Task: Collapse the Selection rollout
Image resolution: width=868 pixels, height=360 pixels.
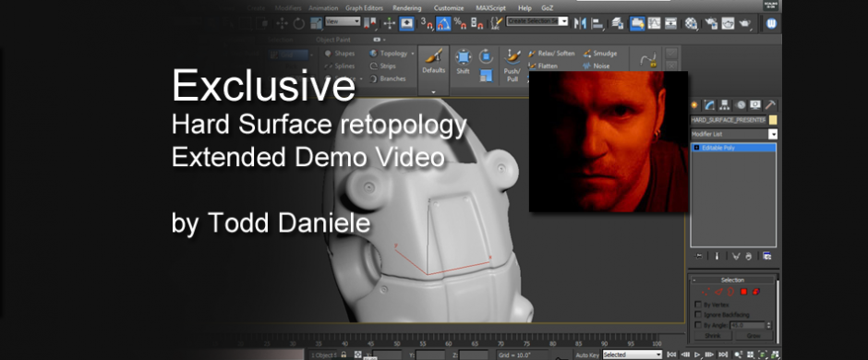Action: (x=693, y=281)
